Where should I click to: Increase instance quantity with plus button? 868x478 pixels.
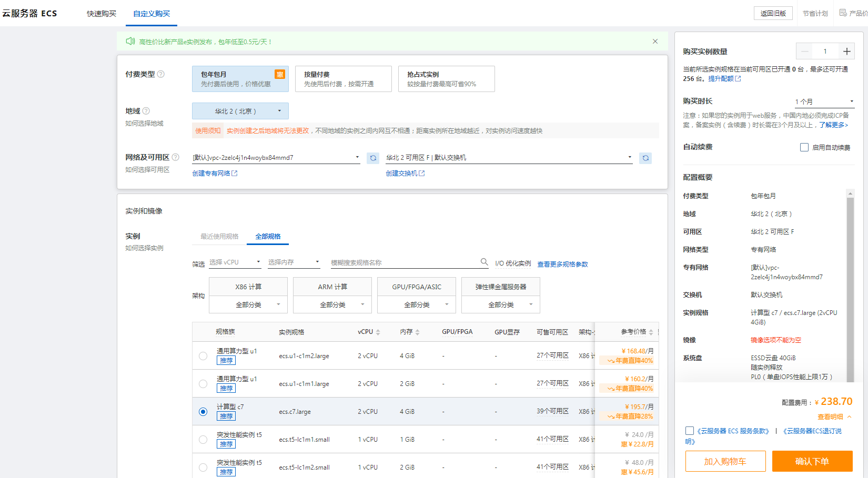(846, 51)
